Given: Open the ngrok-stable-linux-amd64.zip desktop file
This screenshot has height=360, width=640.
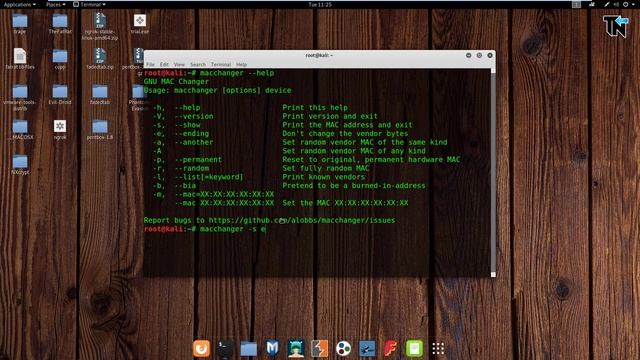Looking at the screenshot, I should pos(100,26).
